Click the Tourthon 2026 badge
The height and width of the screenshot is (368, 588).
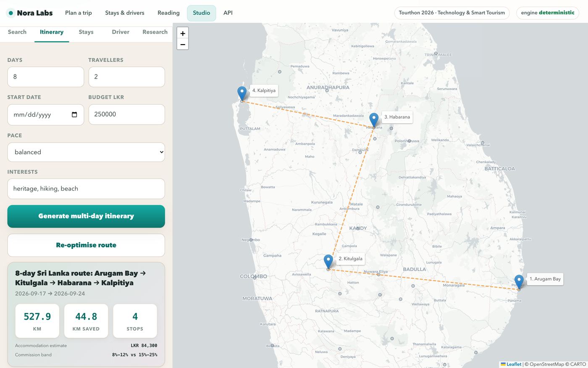tap(452, 13)
